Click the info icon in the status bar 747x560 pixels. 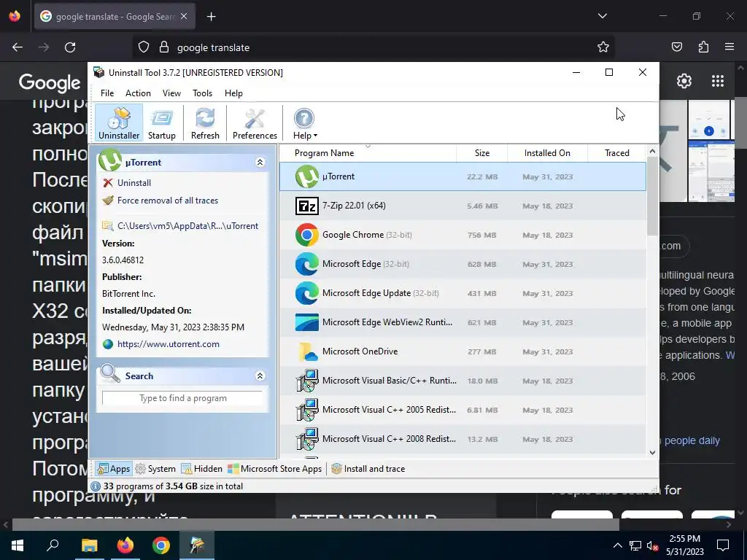click(96, 486)
